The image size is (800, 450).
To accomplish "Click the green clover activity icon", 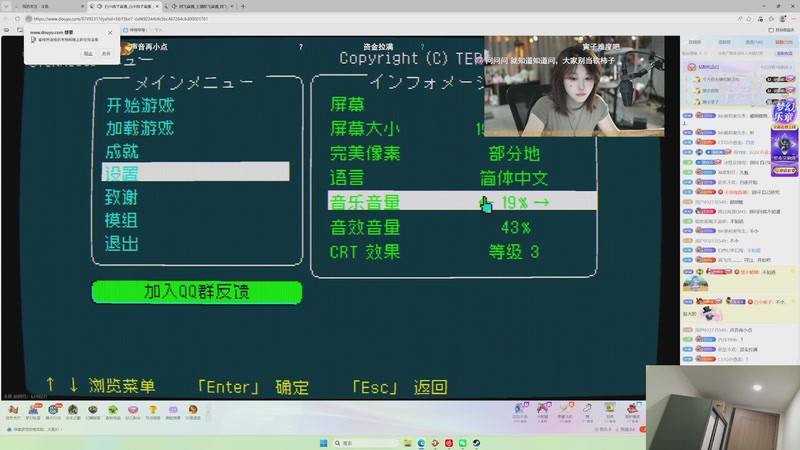I will click(x=113, y=411).
